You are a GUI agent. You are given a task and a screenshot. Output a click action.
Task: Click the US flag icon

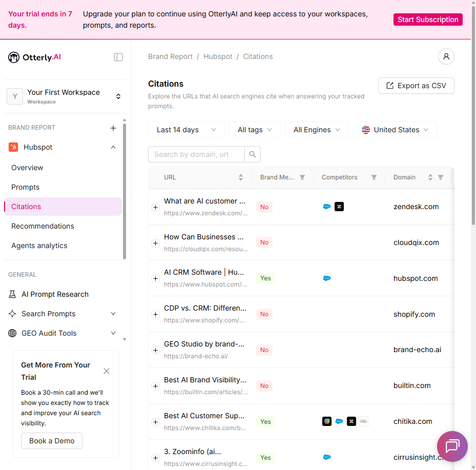pyautogui.click(x=366, y=130)
